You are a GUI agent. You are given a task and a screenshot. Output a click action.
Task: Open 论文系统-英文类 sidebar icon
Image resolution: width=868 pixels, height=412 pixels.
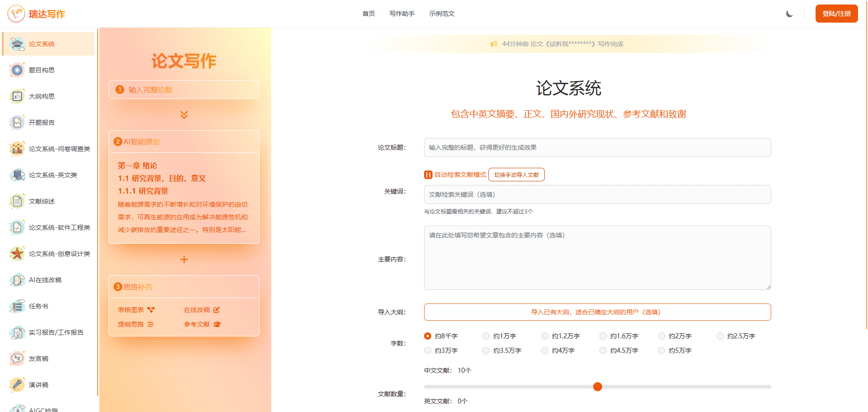coord(17,175)
